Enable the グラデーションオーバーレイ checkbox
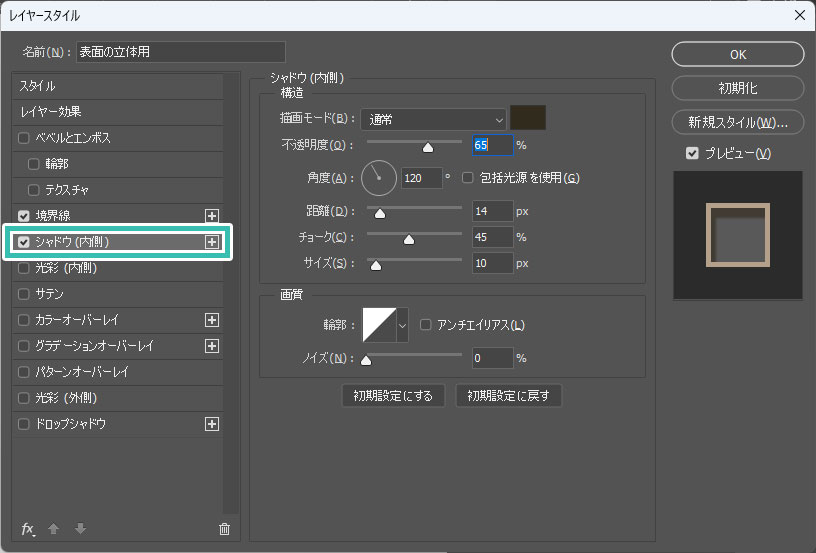The image size is (816, 553). tap(23, 346)
